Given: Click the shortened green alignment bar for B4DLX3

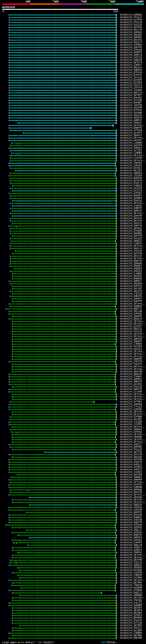Looking at the screenshot, I should click(57, 593).
